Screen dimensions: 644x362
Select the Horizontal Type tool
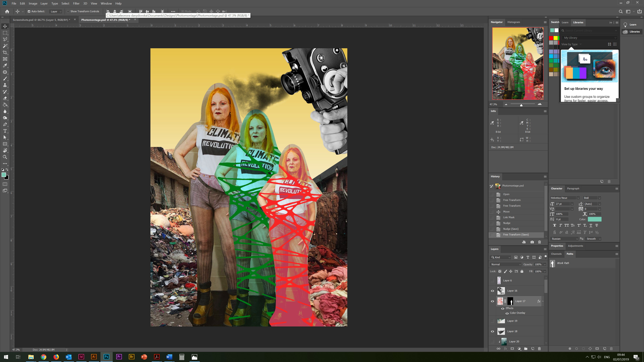click(5, 131)
